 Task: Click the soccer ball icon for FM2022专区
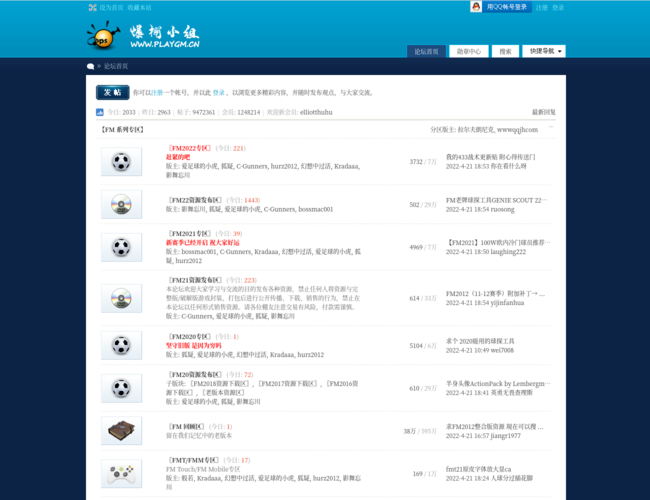tap(121, 162)
